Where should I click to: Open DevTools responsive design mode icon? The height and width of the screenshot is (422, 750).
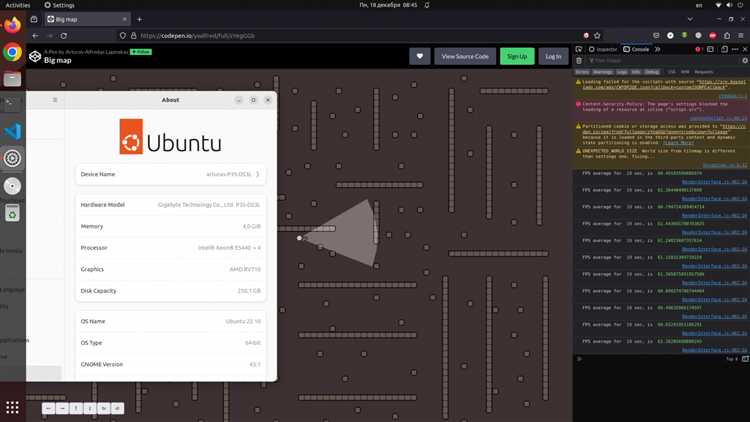point(724,49)
